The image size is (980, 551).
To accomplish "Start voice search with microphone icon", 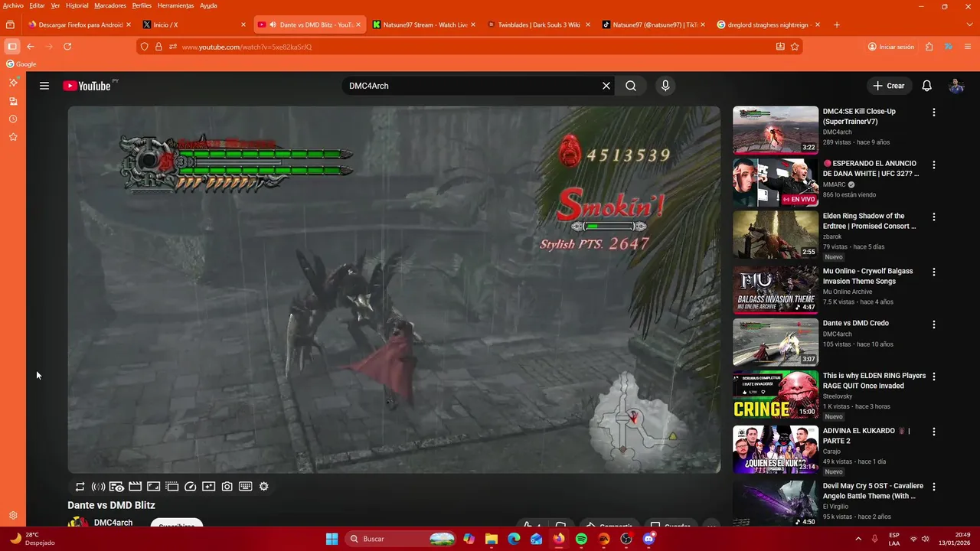I will click(665, 86).
